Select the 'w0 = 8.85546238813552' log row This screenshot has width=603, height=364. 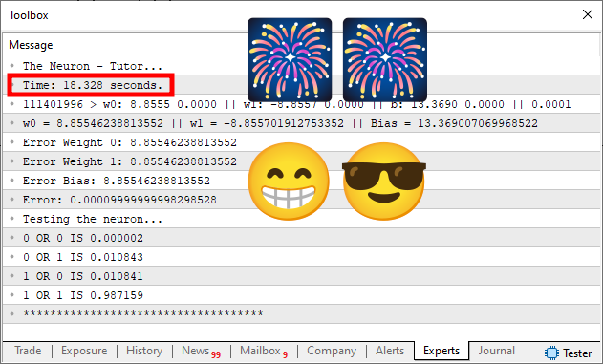pyautogui.click(x=302, y=123)
